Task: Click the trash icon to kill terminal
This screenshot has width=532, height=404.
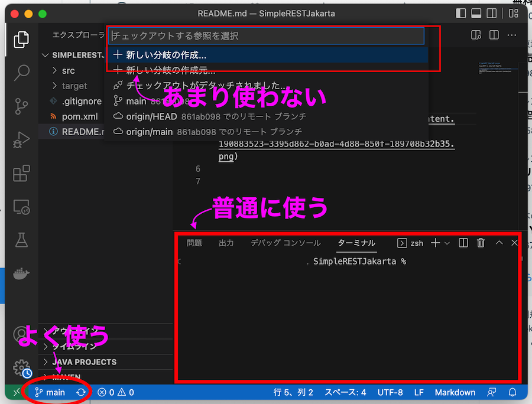Action: click(481, 243)
